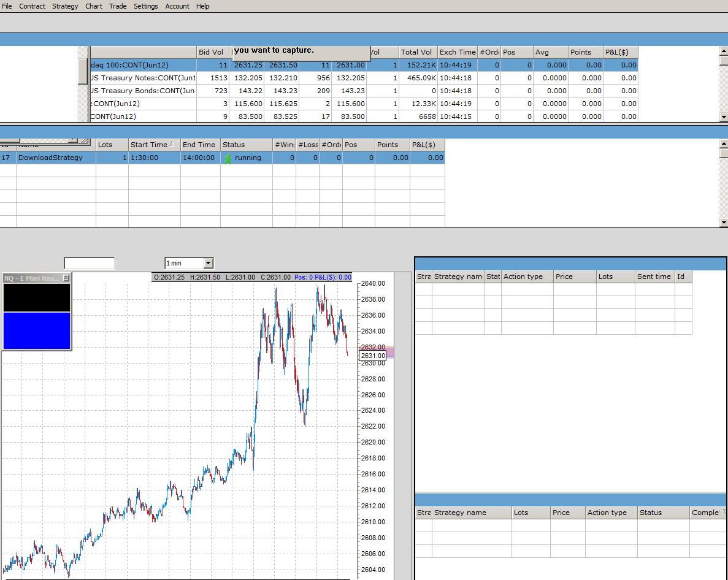The width and height of the screenshot is (728, 580).
Task: Open the Chart menu
Action: (93, 6)
